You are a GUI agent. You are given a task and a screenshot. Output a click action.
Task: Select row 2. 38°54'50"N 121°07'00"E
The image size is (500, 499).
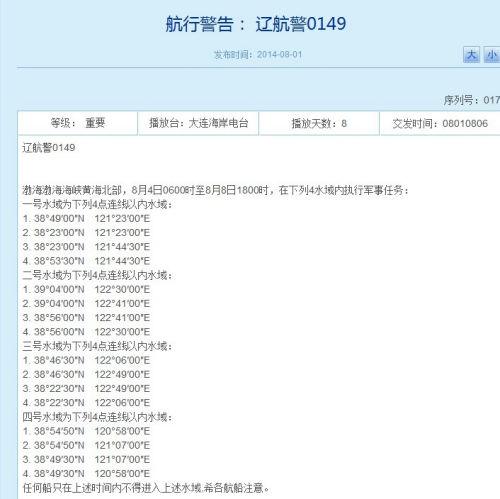coord(86,445)
